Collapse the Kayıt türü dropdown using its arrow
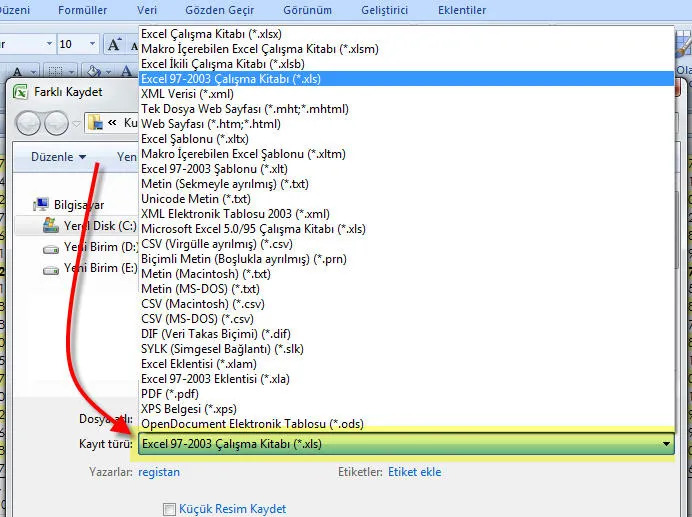 [x=666, y=444]
